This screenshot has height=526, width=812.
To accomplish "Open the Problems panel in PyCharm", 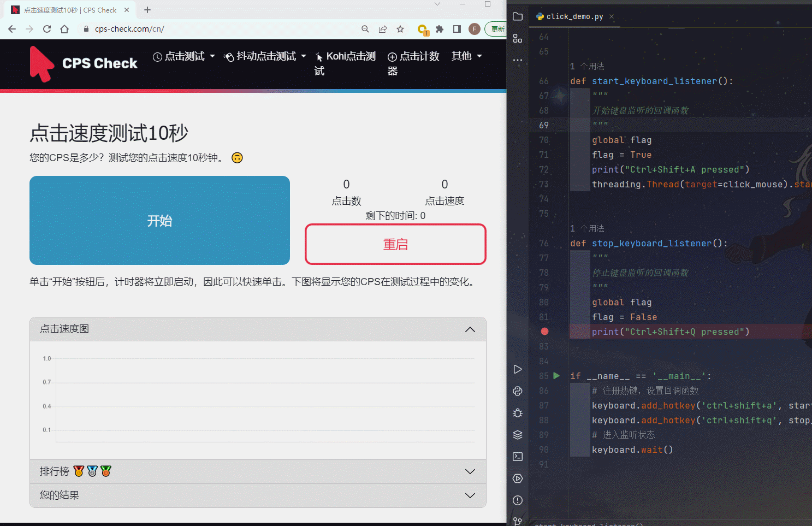I will (517, 500).
